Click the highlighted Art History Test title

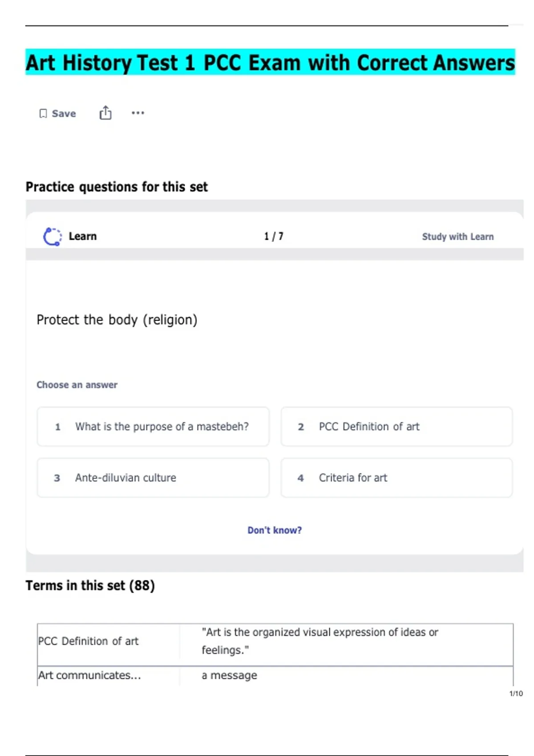click(270, 63)
